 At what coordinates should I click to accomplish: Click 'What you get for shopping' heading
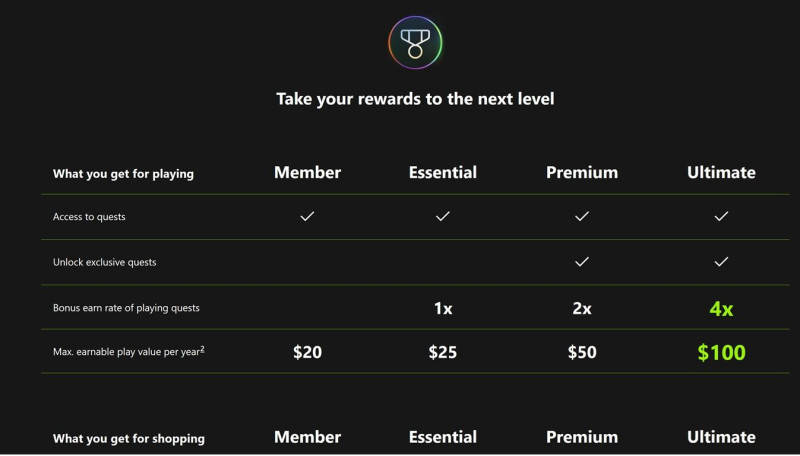pyautogui.click(x=129, y=438)
